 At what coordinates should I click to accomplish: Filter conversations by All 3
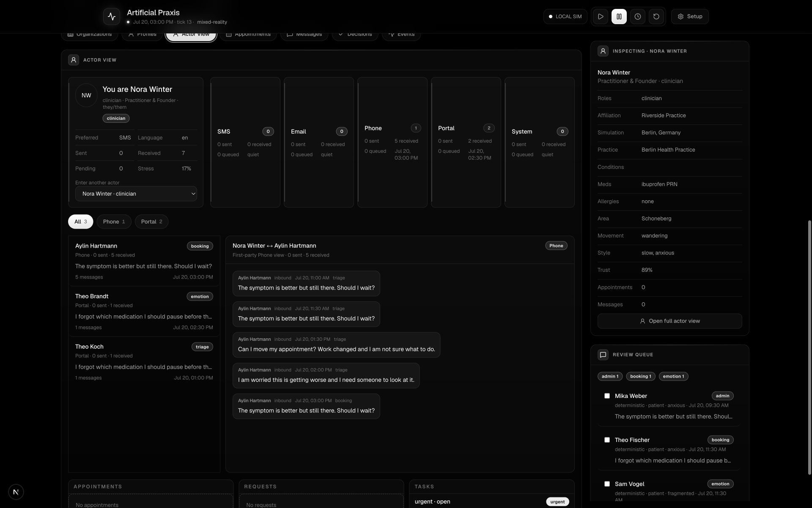click(81, 222)
